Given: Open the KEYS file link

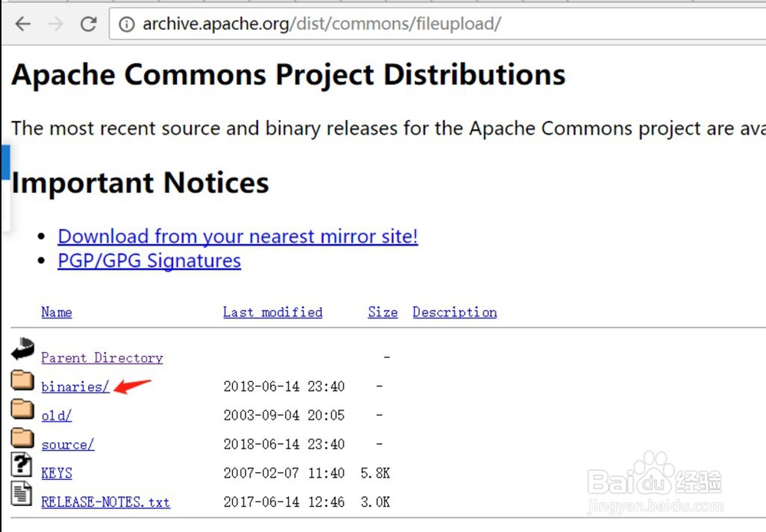Looking at the screenshot, I should pos(57,473).
